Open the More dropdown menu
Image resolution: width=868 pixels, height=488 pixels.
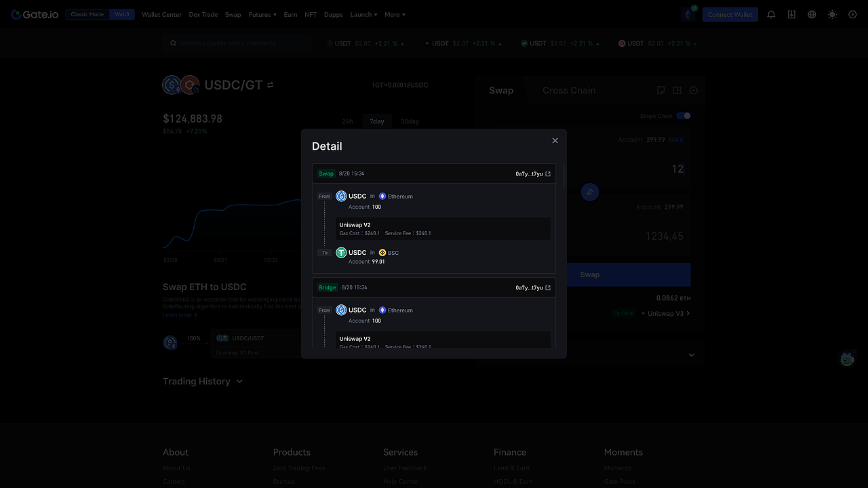coord(395,14)
